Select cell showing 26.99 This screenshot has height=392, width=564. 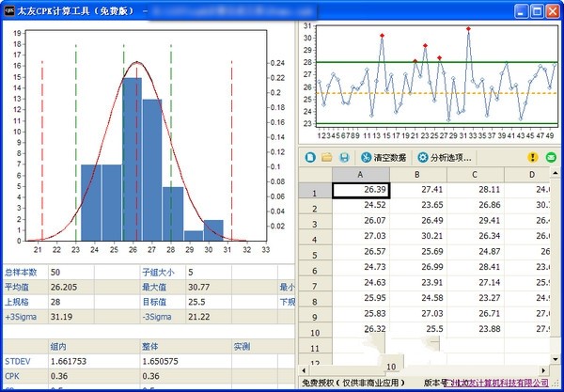click(x=418, y=267)
